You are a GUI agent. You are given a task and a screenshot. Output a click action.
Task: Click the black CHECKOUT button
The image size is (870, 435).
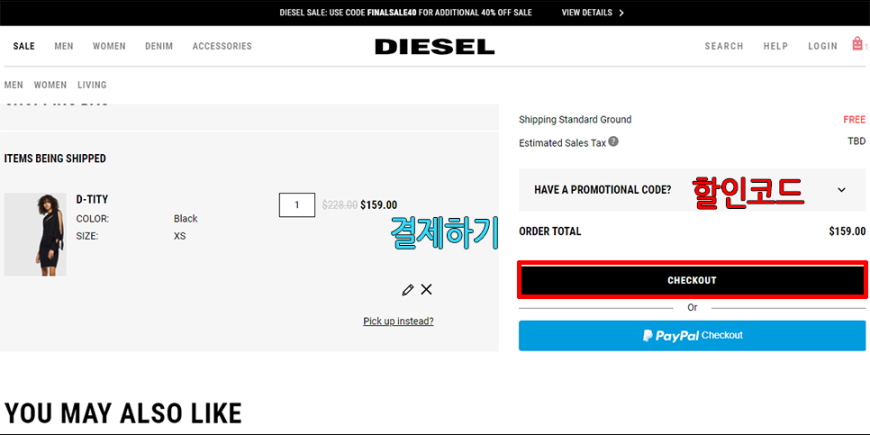(x=692, y=280)
